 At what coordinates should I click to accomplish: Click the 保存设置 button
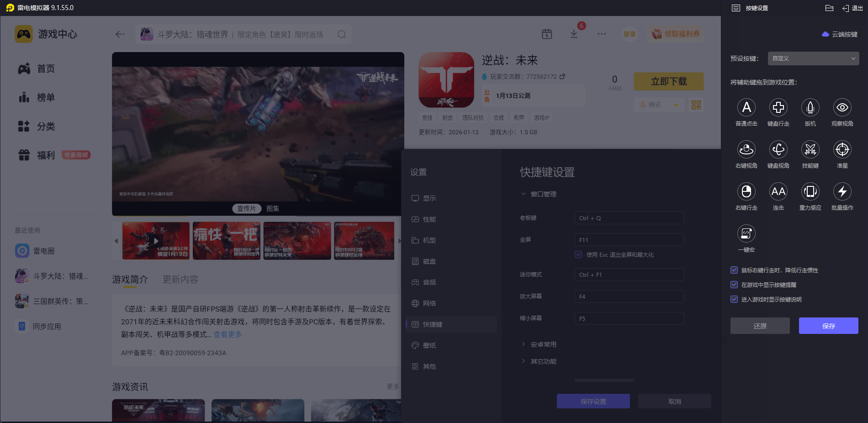click(x=593, y=401)
